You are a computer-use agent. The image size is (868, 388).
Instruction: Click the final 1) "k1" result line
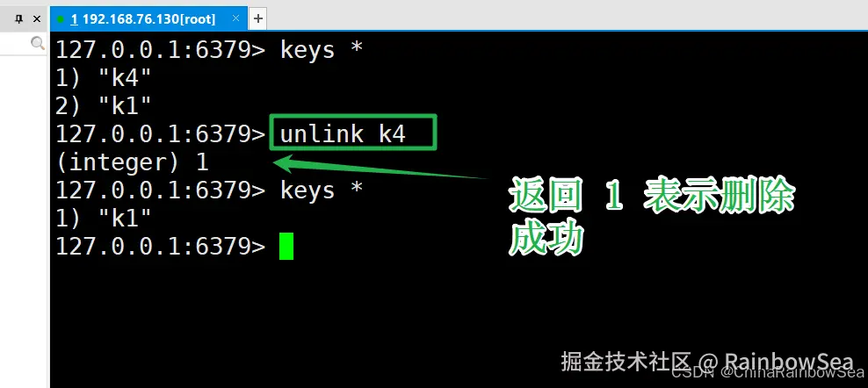pyautogui.click(x=104, y=219)
